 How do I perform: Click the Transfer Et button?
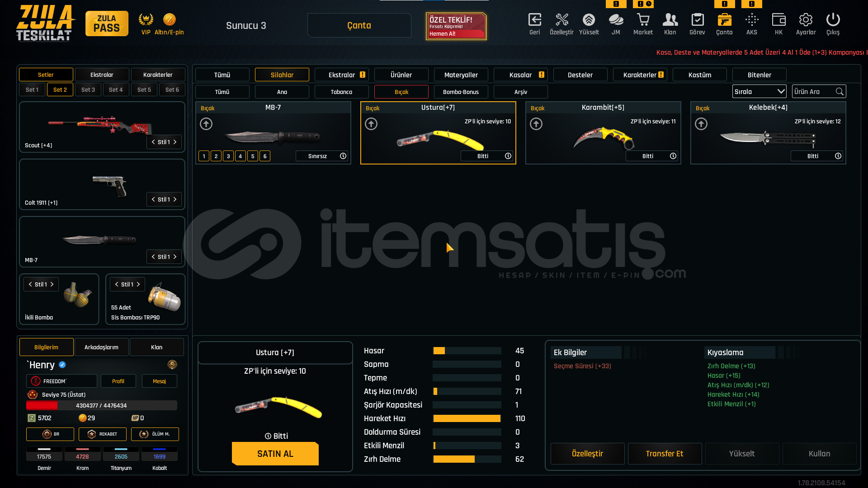coord(665,454)
